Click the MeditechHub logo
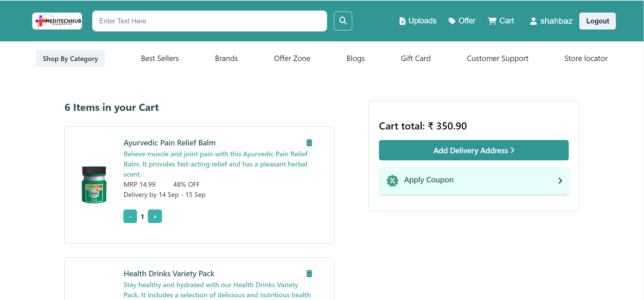Screen dimensions: 644x300 point(57,21)
